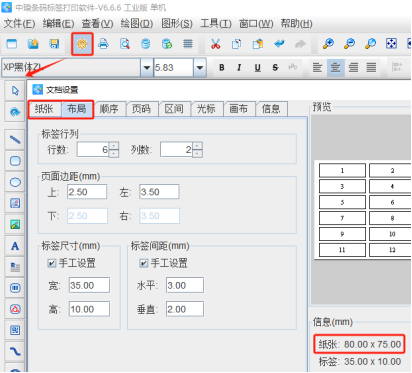Toggle underline text formatting
This screenshot has height=373, width=412.
[257, 68]
